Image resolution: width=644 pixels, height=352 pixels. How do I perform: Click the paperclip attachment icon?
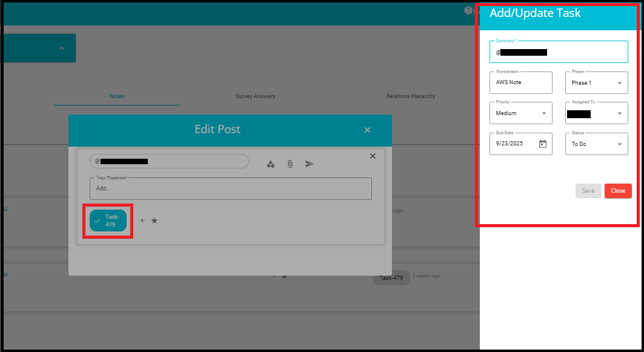click(290, 164)
